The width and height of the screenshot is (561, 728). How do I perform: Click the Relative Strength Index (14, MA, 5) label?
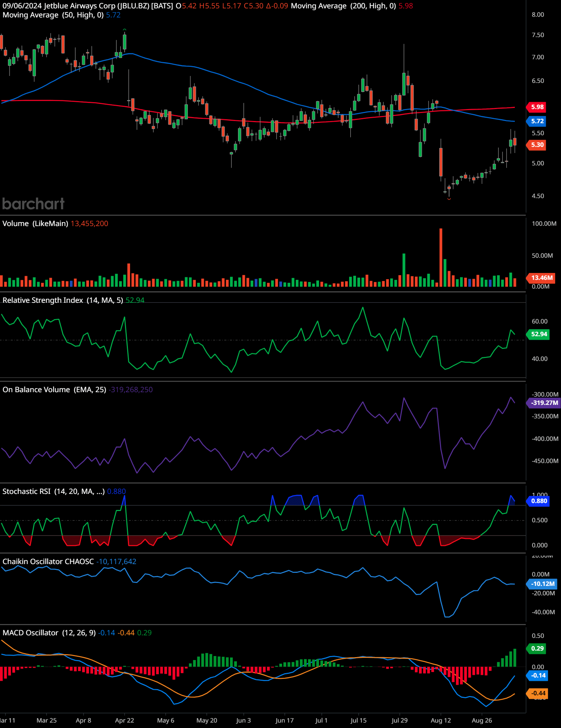pos(63,300)
